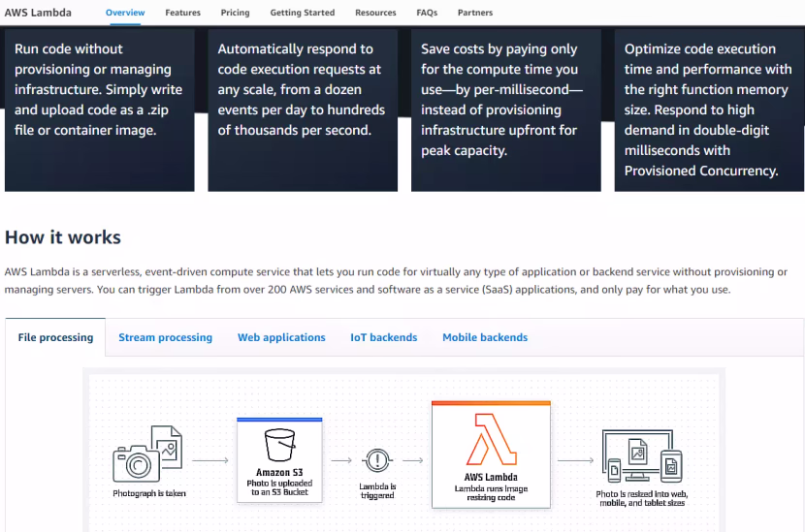Click the 'AWS Lambda' label in the diagram

492,477
